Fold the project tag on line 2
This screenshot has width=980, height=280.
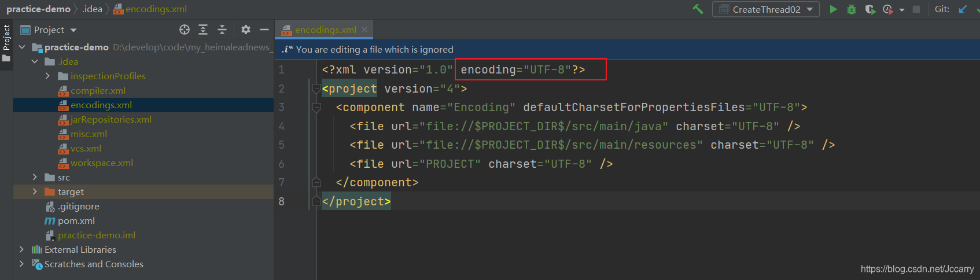click(x=316, y=89)
